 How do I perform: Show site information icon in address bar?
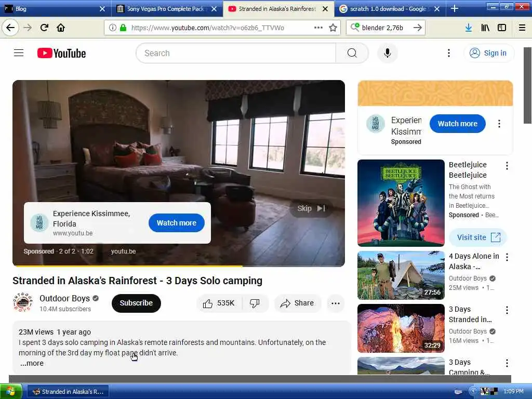pyautogui.click(x=113, y=28)
